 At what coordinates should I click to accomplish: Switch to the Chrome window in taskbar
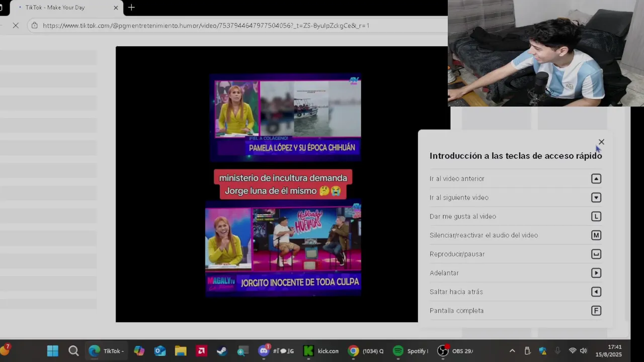pyautogui.click(x=366, y=351)
